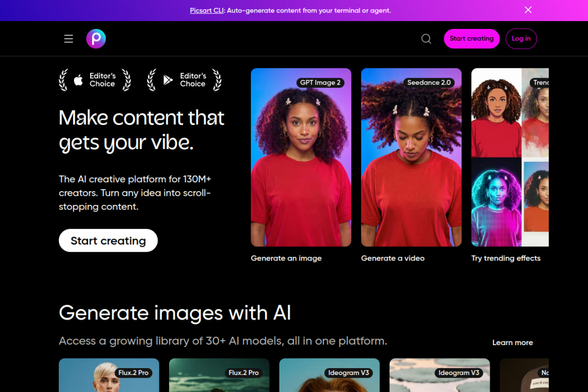Viewport: 588px width, 392px height.
Task: Click the Log in button
Action: click(521, 39)
